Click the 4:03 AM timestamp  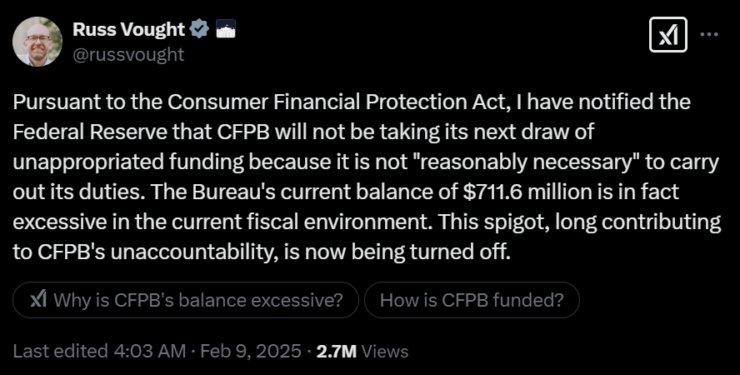coord(150,351)
